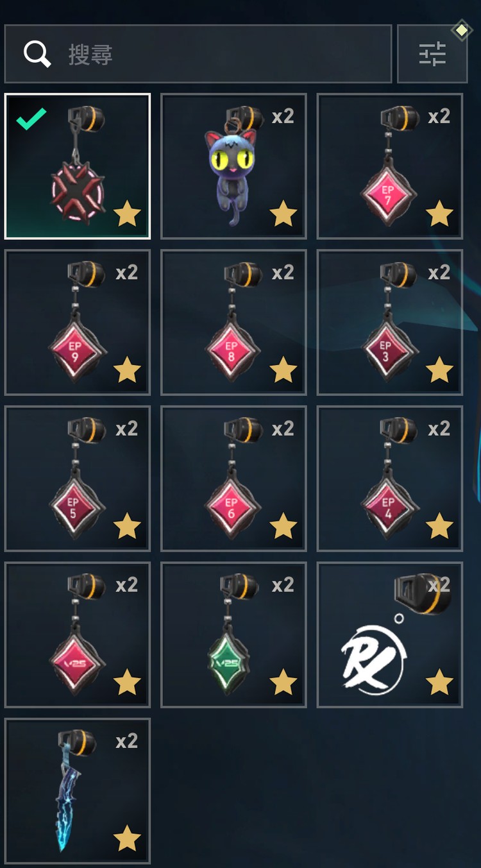
Task: Click the equipped red cross circle buddy
Action: 78,166
